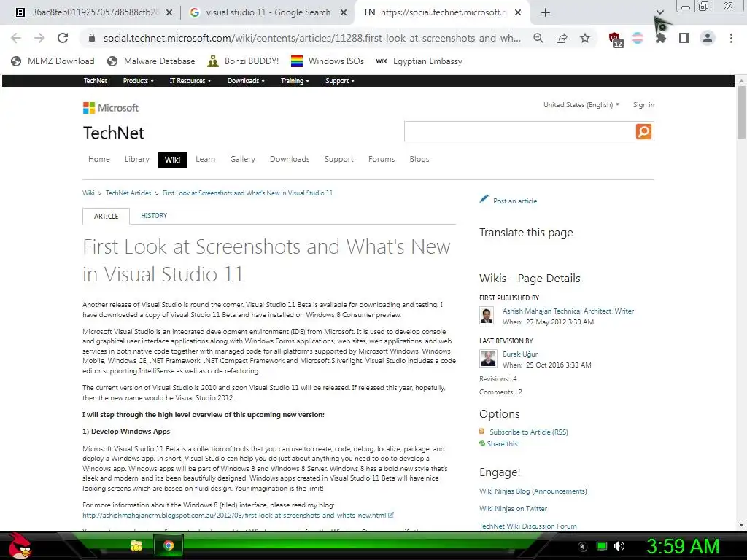747x560 pixels.
Task: Click the lock icon in address bar
Action: pos(92,38)
